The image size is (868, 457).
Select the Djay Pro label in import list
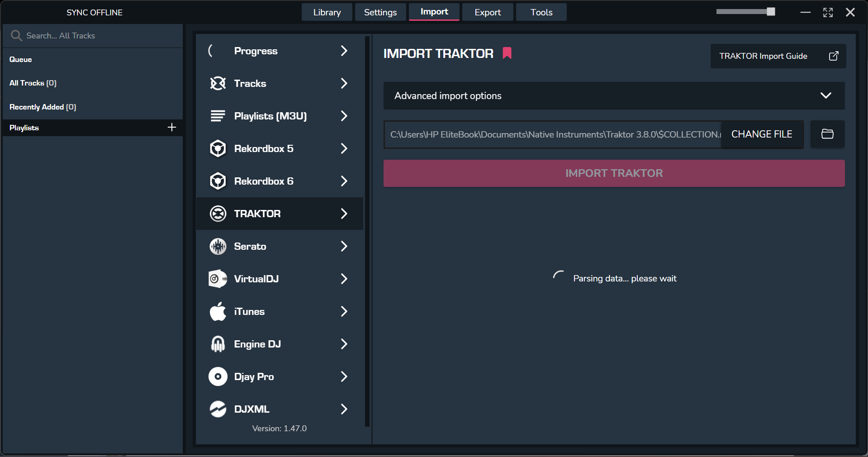point(254,377)
